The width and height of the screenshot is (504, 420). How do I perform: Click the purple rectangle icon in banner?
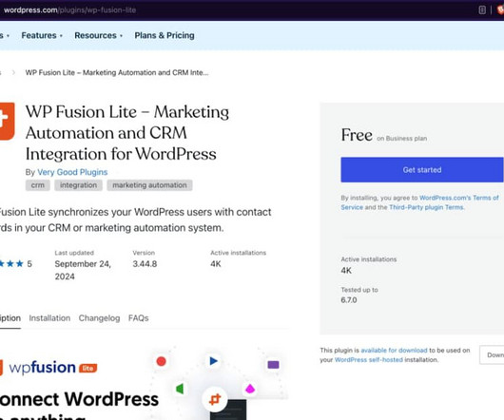(273, 365)
